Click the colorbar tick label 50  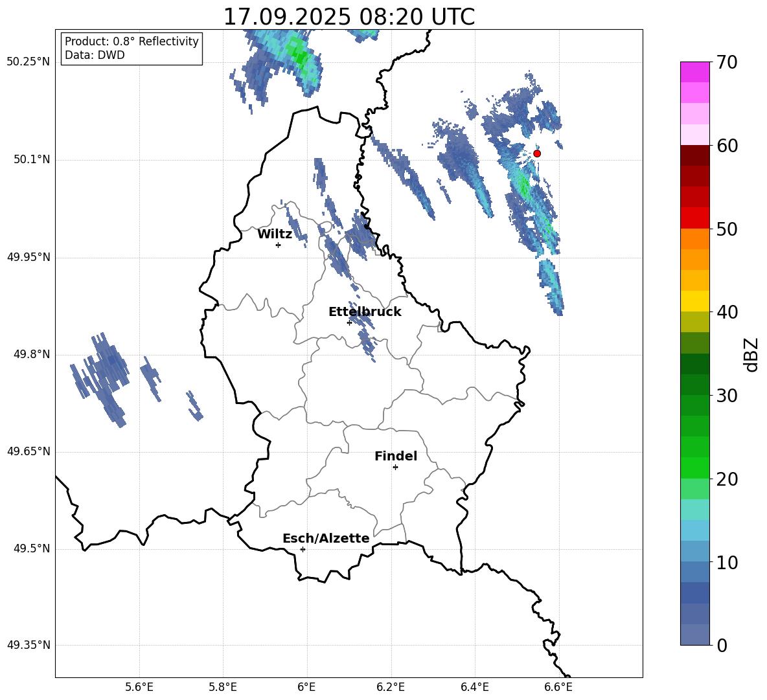coord(727,229)
